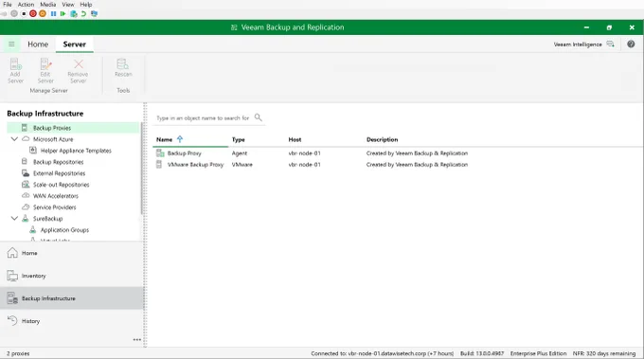Click the orange Save VM state icon
The image size is (644, 359).
tap(43, 13)
